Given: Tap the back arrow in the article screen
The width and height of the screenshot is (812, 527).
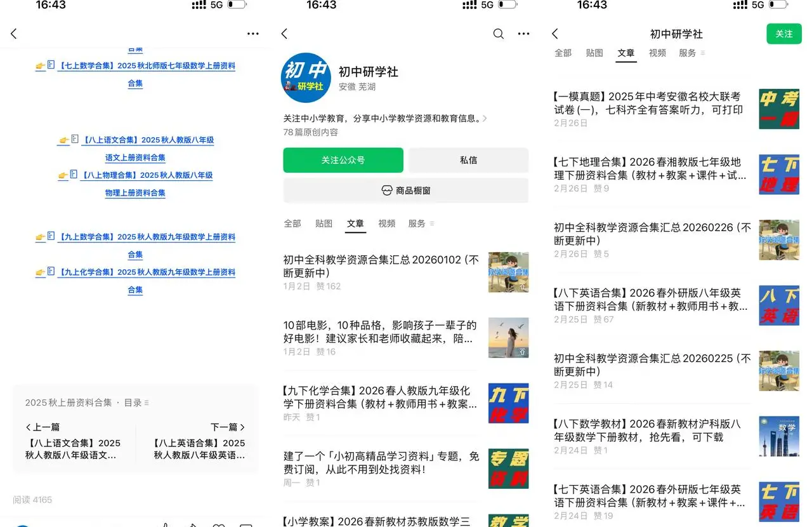Looking at the screenshot, I should pos(14,34).
